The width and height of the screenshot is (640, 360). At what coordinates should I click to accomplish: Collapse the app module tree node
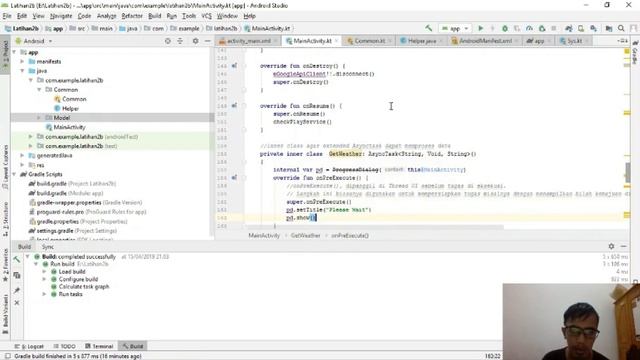[x=15, y=52]
